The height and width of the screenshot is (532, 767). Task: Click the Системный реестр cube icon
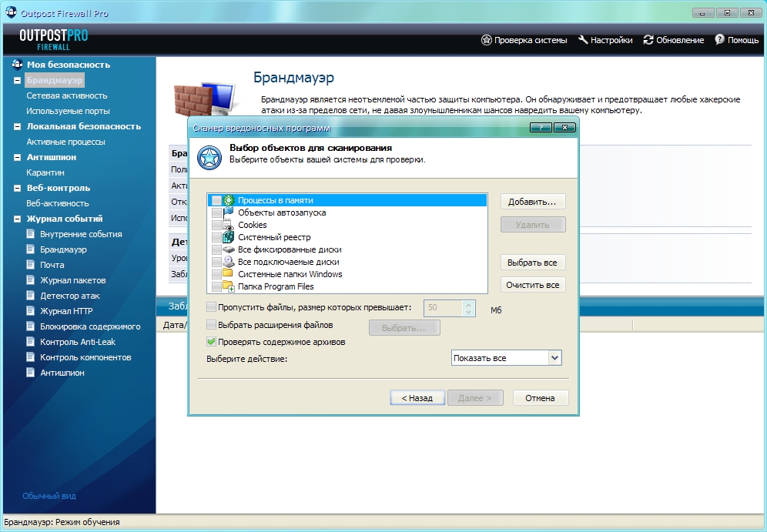click(229, 237)
